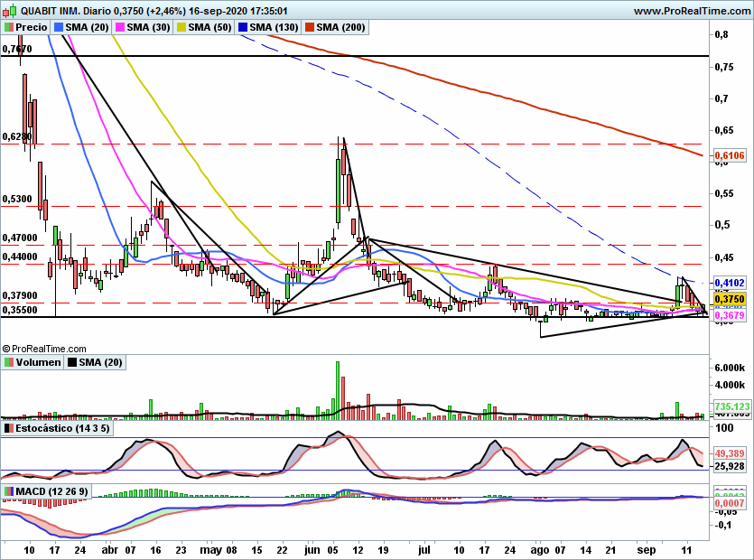Click the candlestick icon beside the QUABIT INM. title
Screen dimensions: 754x560
10,10
